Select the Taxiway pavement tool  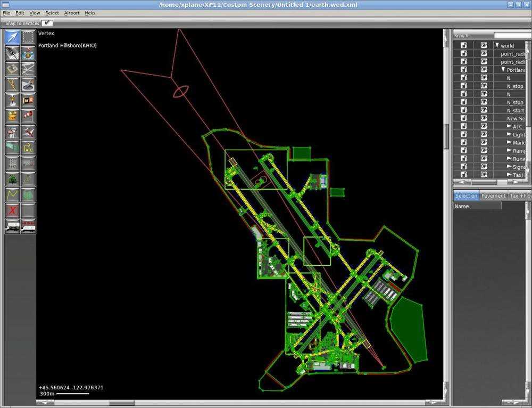click(x=28, y=69)
